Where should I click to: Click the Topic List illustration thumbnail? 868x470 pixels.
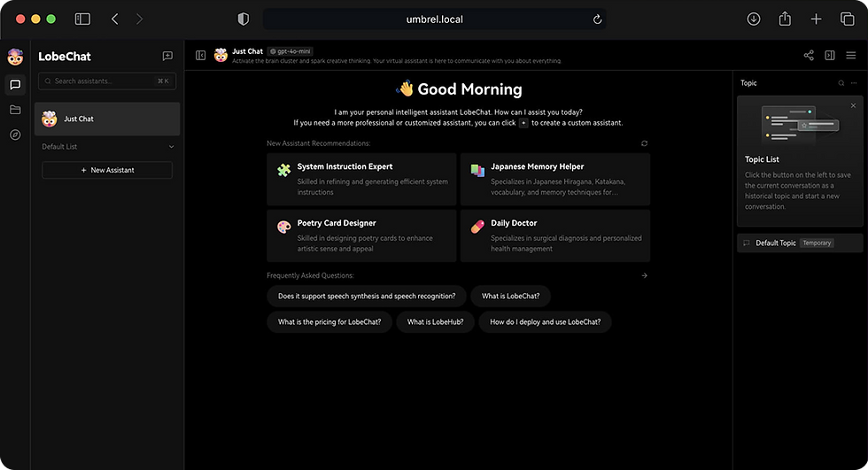801,125
